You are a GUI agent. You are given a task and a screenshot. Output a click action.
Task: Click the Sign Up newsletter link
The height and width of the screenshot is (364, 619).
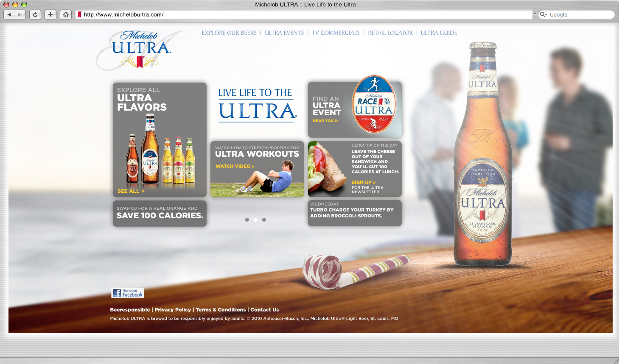tap(364, 182)
